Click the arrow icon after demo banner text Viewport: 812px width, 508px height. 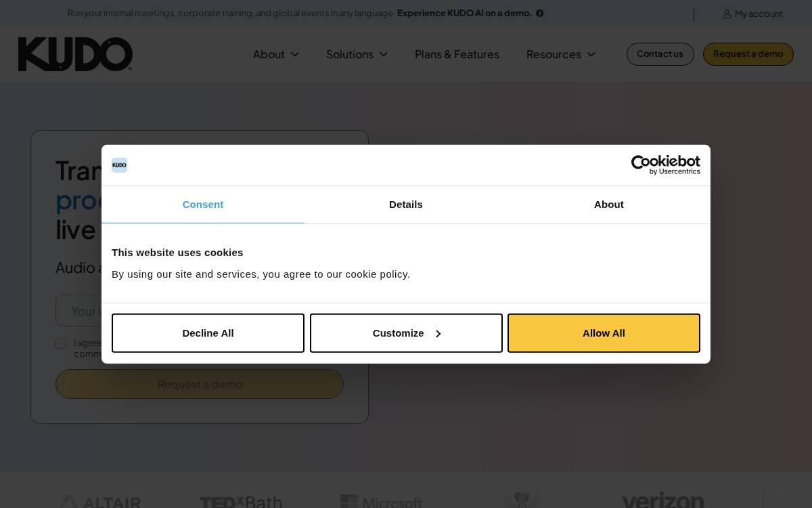coord(539,13)
